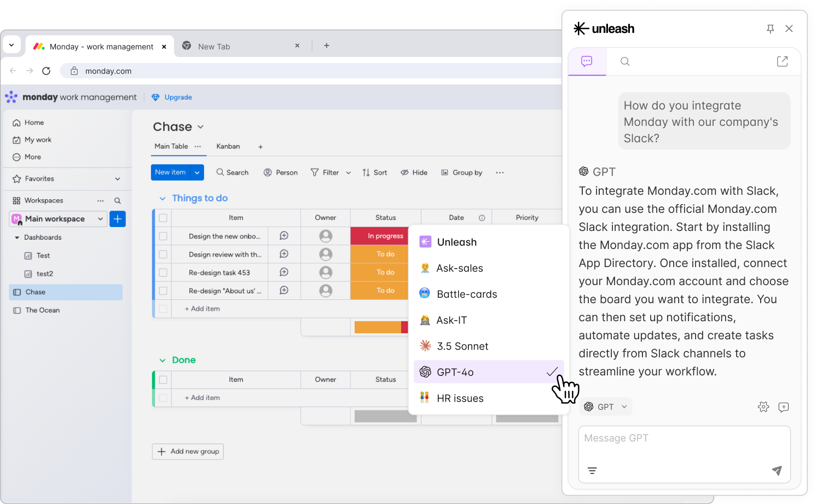
Task: Open a new browser tab
Action: pos(327,45)
